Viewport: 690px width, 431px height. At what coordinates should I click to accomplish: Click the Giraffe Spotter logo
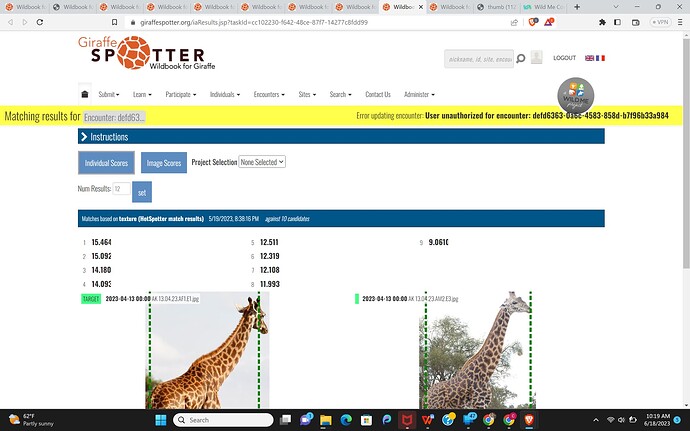coord(147,53)
